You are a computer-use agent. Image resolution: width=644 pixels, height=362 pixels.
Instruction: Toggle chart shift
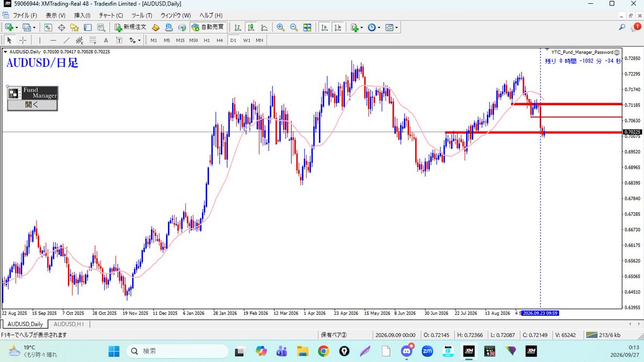(338, 27)
